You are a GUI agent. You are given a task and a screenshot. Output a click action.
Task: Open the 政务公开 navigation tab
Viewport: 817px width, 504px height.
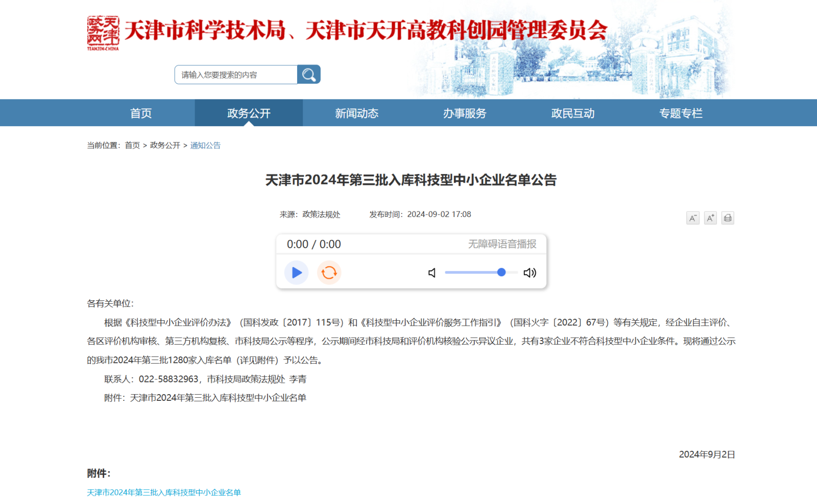(249, 113)
